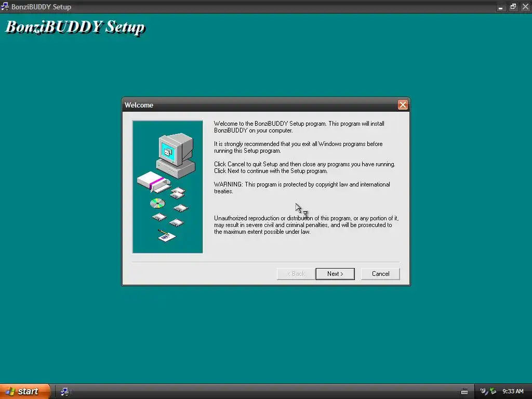Click the computer and disks setup illustration

168,187
